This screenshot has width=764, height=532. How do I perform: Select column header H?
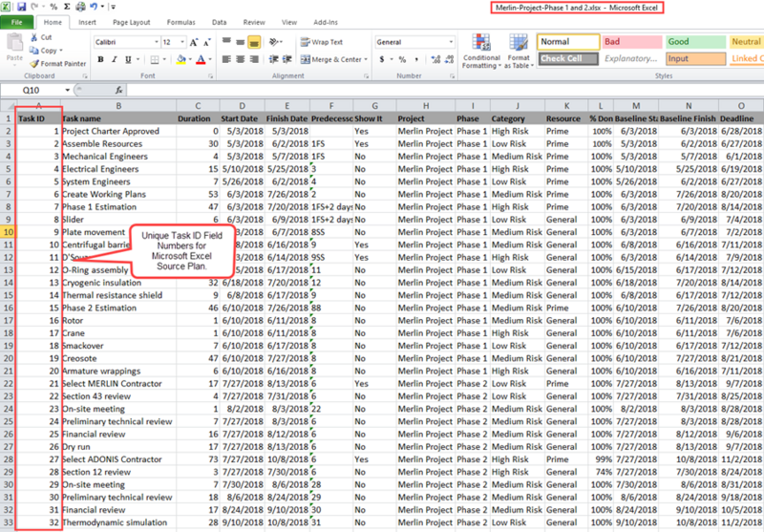[x=426, y=106]
